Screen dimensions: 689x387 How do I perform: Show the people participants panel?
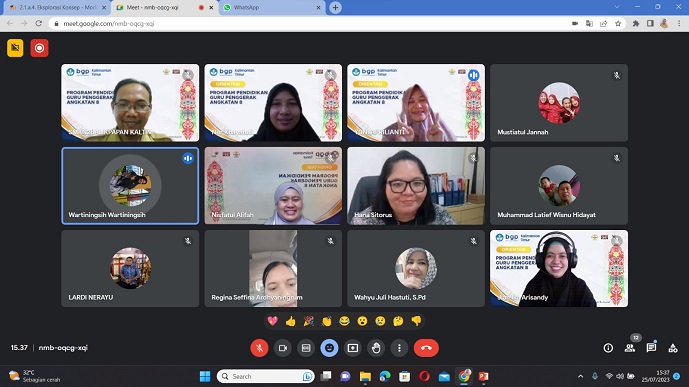tap(630, 348)
